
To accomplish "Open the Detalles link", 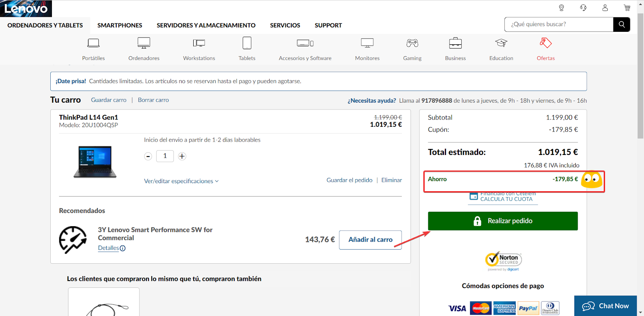I will click(x=108, y=248).
